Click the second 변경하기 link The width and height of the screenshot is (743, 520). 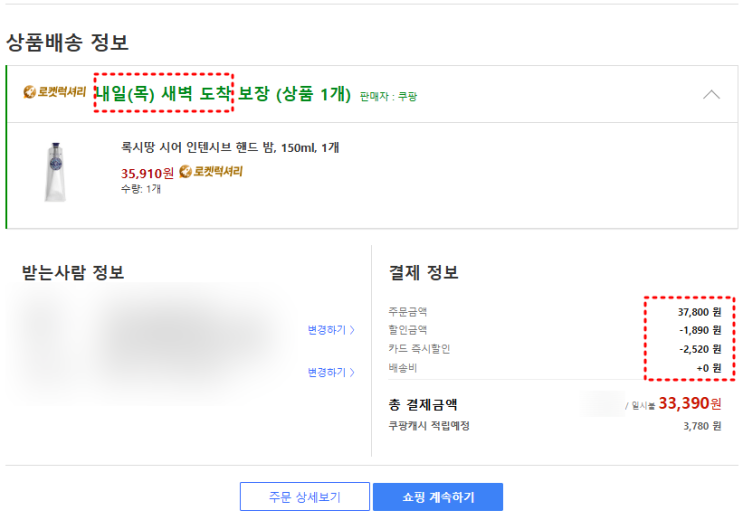pyautogui.click(x=331, y=372)
